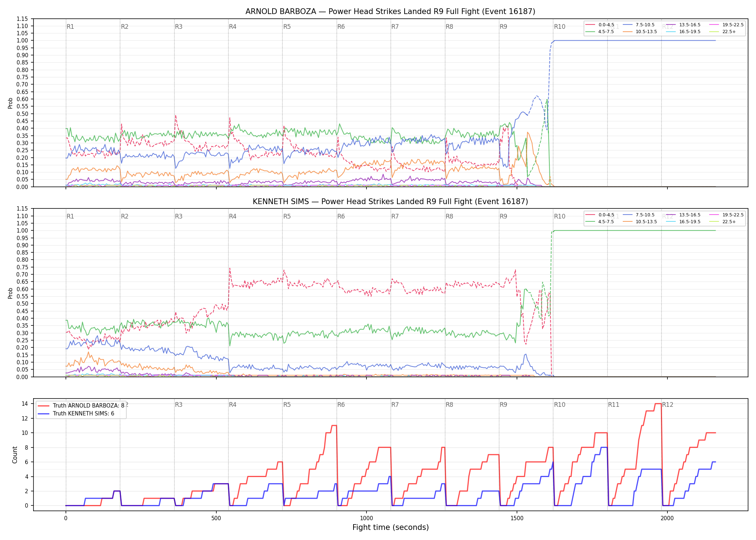Screen dimensions: 756x540
Task: Click the R5 round marker in Sims chart
Action: coord(287,216)
